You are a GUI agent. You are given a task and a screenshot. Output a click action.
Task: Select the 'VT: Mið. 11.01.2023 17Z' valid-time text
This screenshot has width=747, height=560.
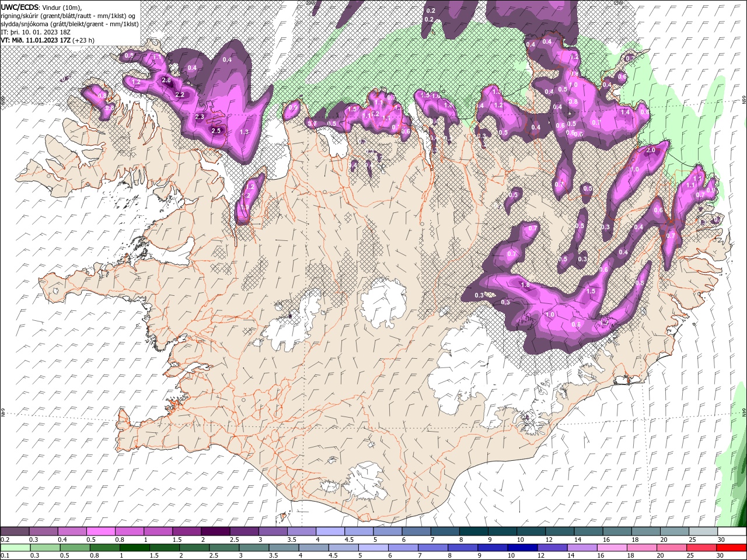point(36,40)
